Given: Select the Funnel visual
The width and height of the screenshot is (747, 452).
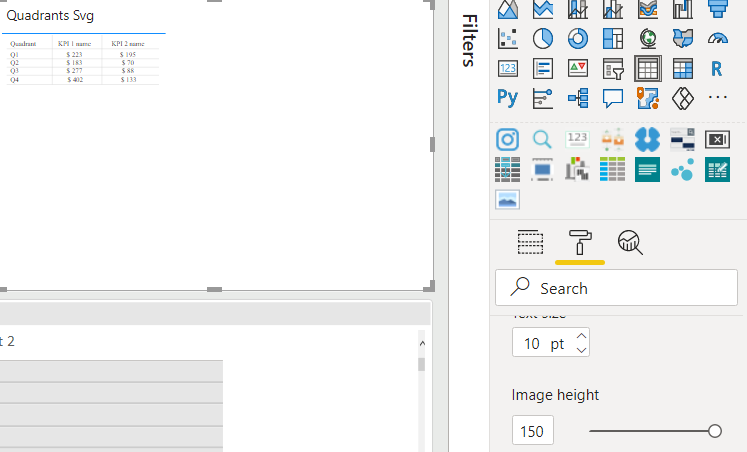Looking at the screenshot, I should click(718, 9).
